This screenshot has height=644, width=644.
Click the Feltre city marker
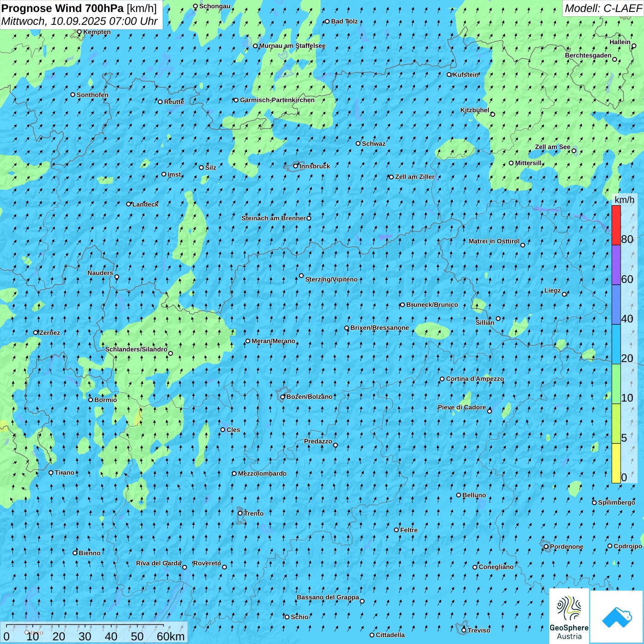[396, 530]
